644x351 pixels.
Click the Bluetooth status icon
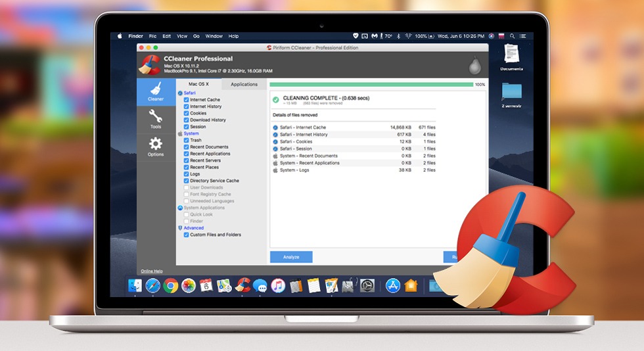pos(398,36)
